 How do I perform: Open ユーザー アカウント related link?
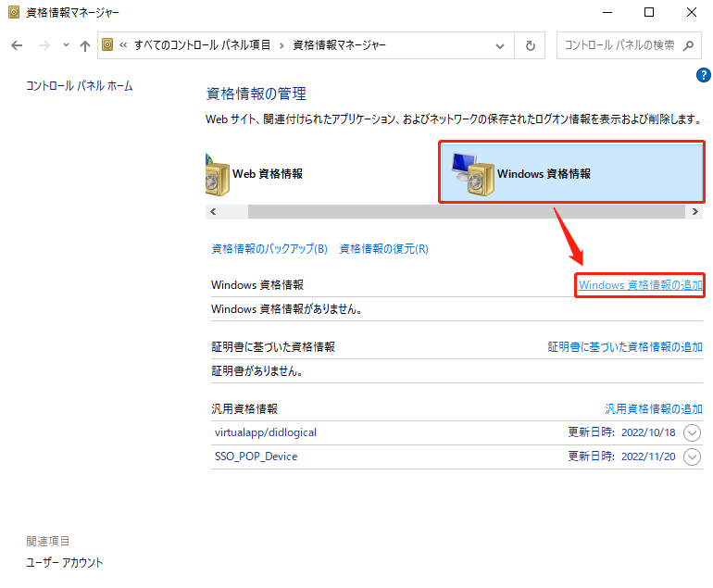pos(65,562)
